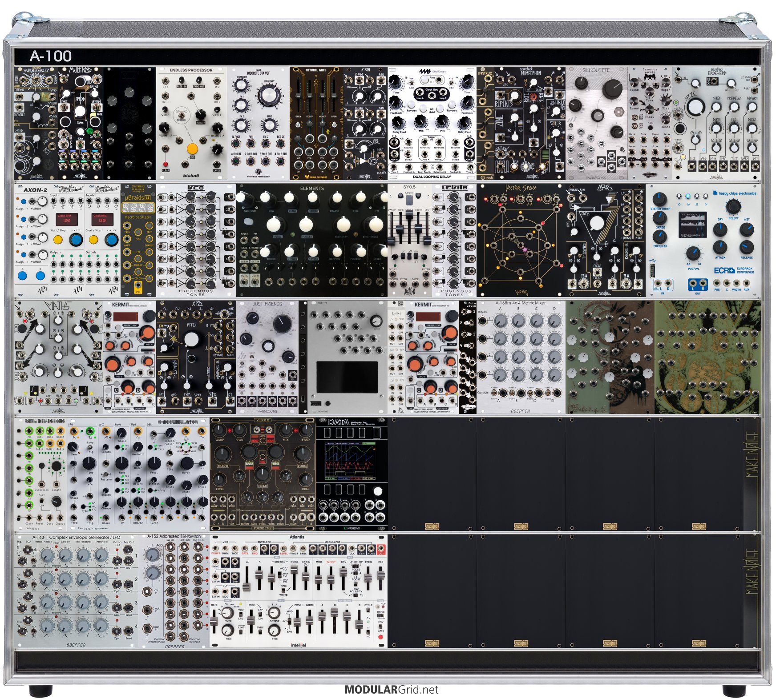Click the blue B button on AXON-2
The height and width of the screenshot is (699, 784).
[x=40, y=276]
